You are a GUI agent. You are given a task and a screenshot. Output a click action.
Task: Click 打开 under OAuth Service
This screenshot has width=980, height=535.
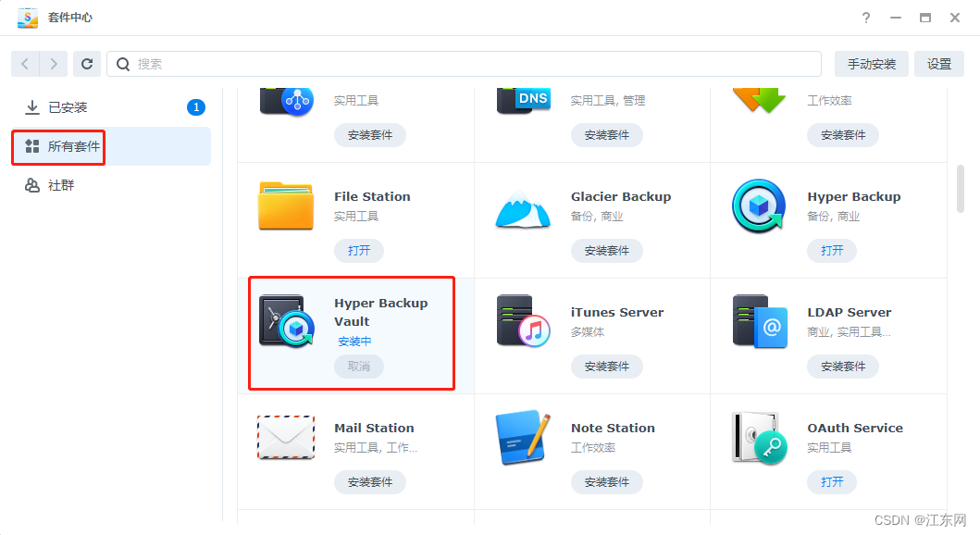832,482
